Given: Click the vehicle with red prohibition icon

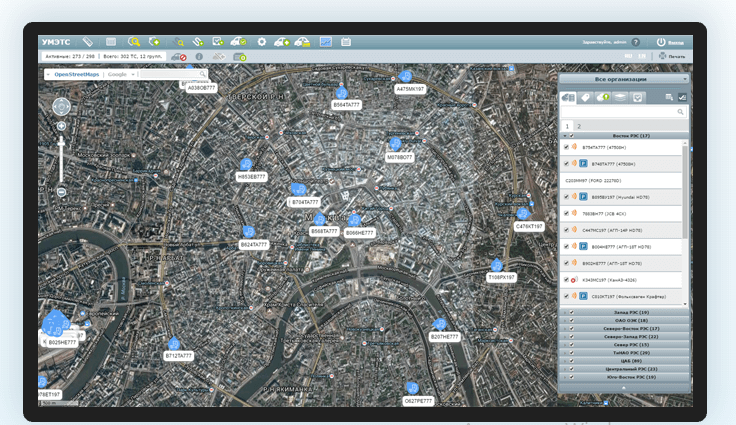Looking at the screenshot, I should tap(179, 56).
